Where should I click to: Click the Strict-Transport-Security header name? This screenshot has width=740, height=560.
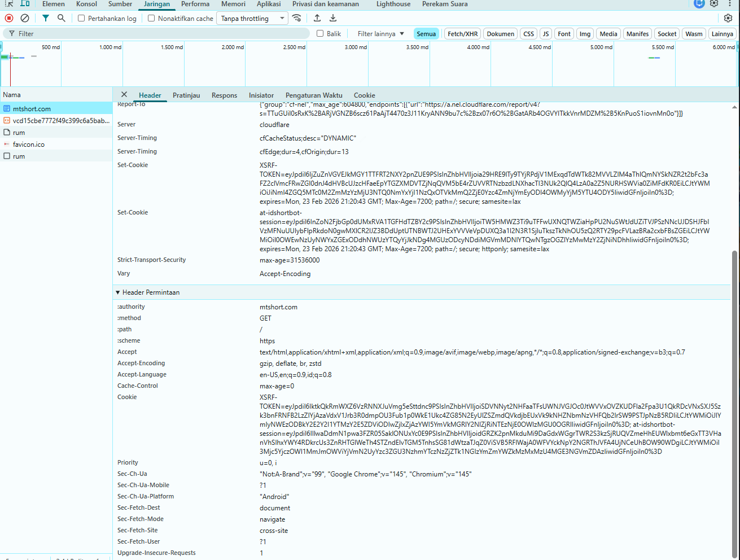click(x=151, y=260)
